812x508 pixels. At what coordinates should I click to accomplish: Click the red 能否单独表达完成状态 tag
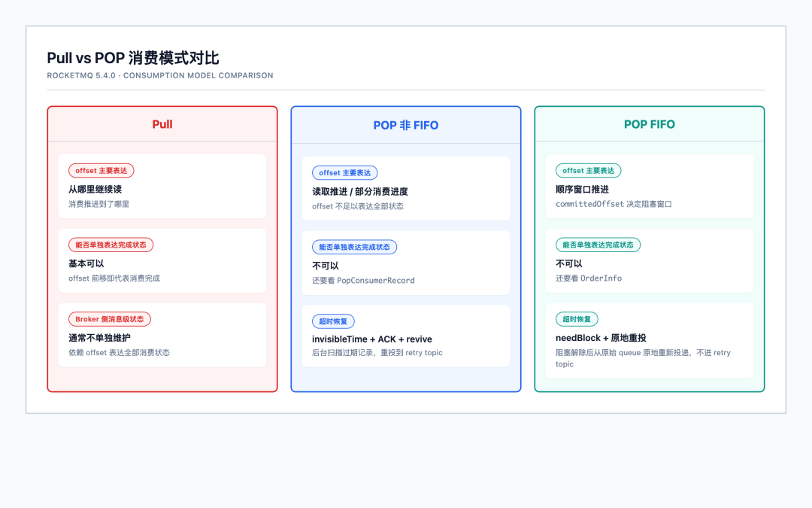click(x=111, y=245)
